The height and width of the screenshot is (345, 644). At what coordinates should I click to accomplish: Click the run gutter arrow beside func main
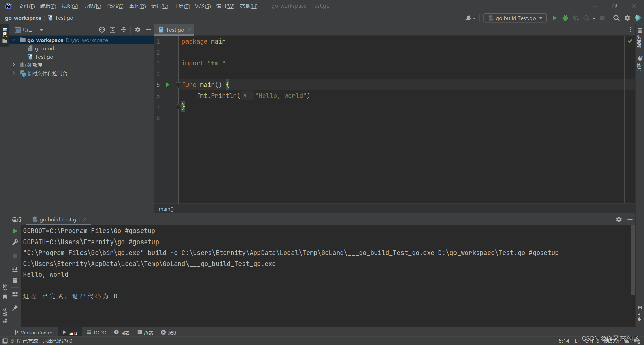click(167, 85)
